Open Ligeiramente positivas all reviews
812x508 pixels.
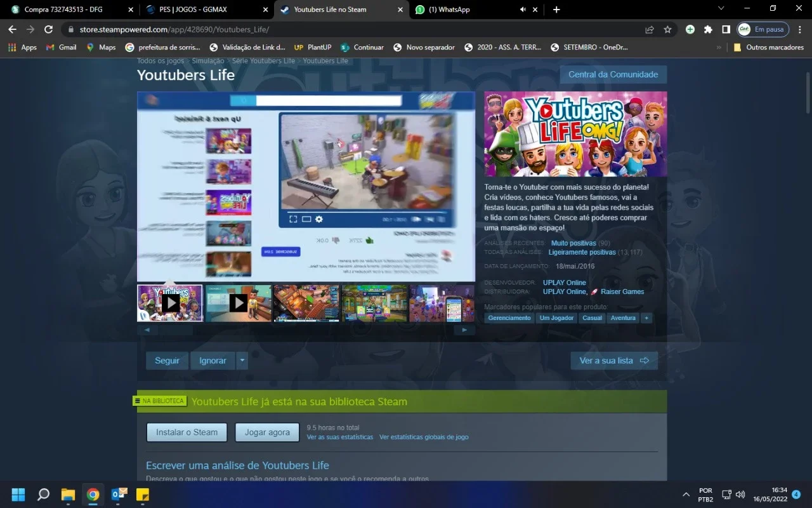click(582, 252)
